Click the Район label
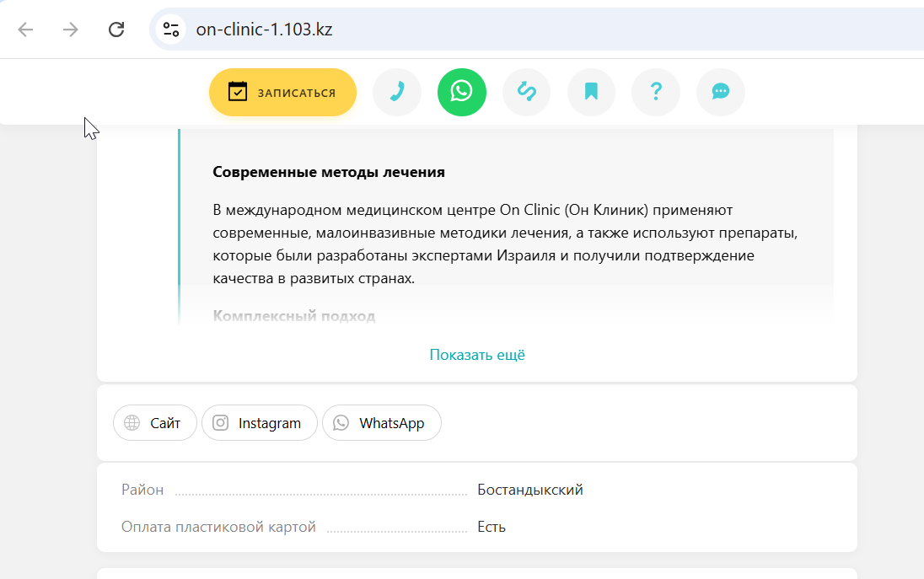 point(142,490)
